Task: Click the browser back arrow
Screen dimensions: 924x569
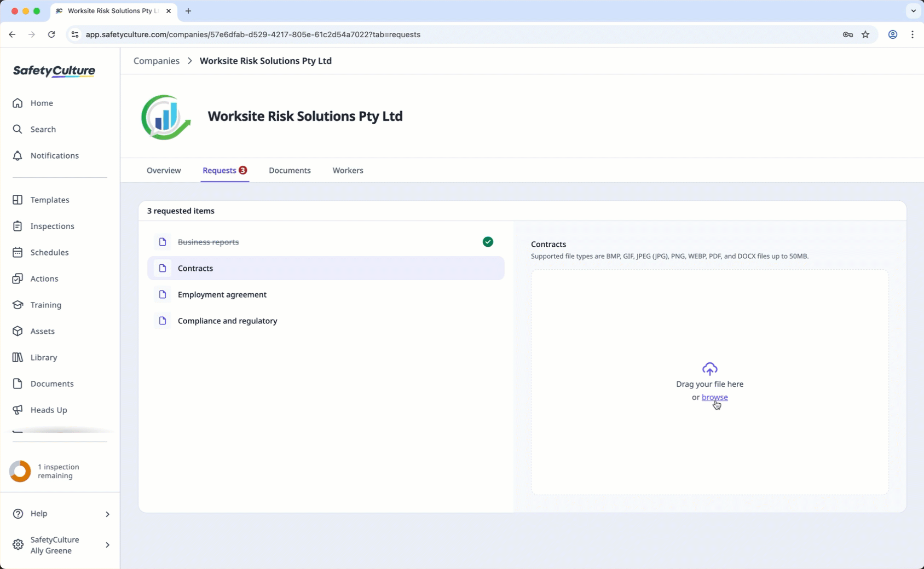Action: 12,34
